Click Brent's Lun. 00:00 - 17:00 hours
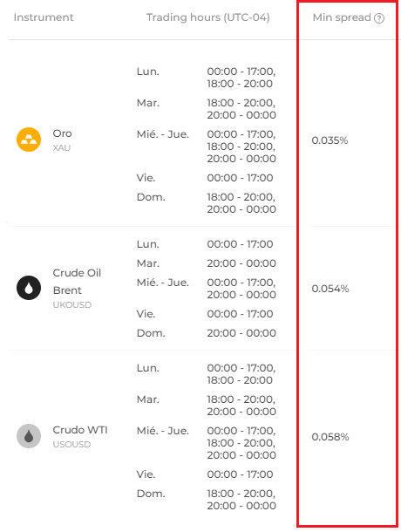The width and height of the screenshot is (401, 532). coord(241,244)
